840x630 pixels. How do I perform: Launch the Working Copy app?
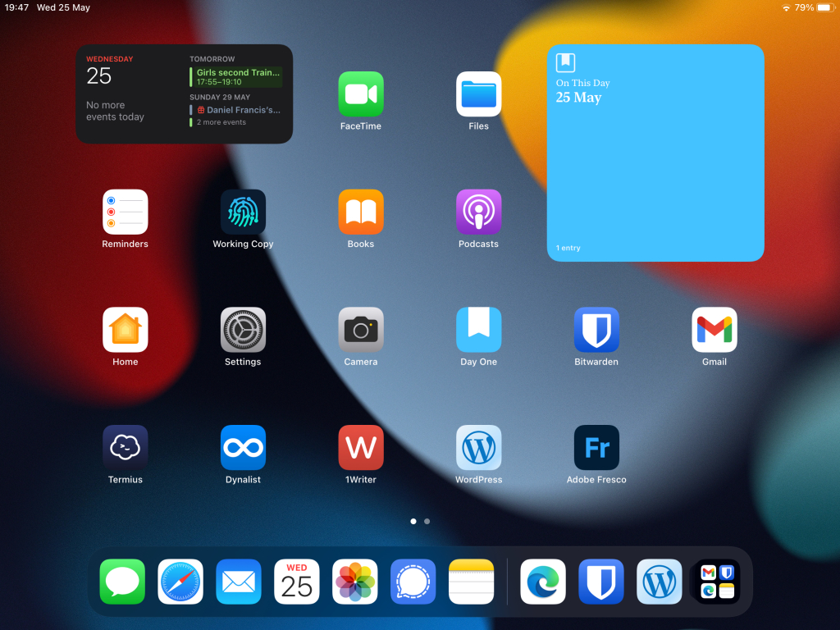(x=243, y=212)
